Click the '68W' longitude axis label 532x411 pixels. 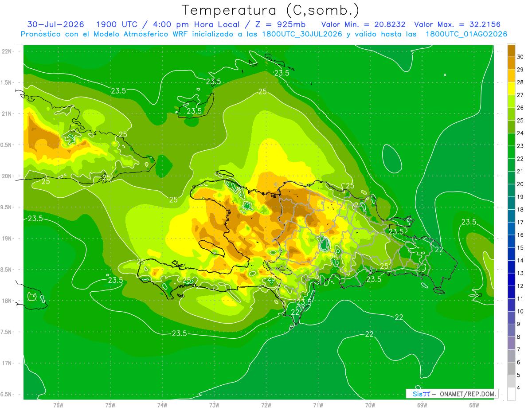pyautogui.click(x=473, y=405)
